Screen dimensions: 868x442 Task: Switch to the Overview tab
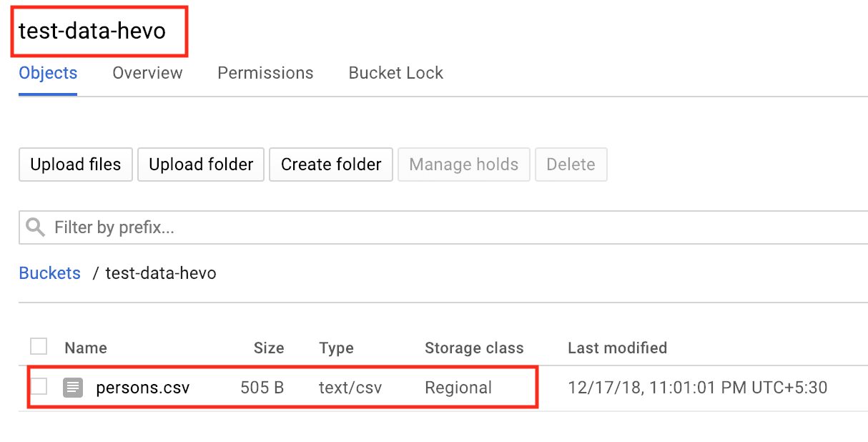[147, 72]
